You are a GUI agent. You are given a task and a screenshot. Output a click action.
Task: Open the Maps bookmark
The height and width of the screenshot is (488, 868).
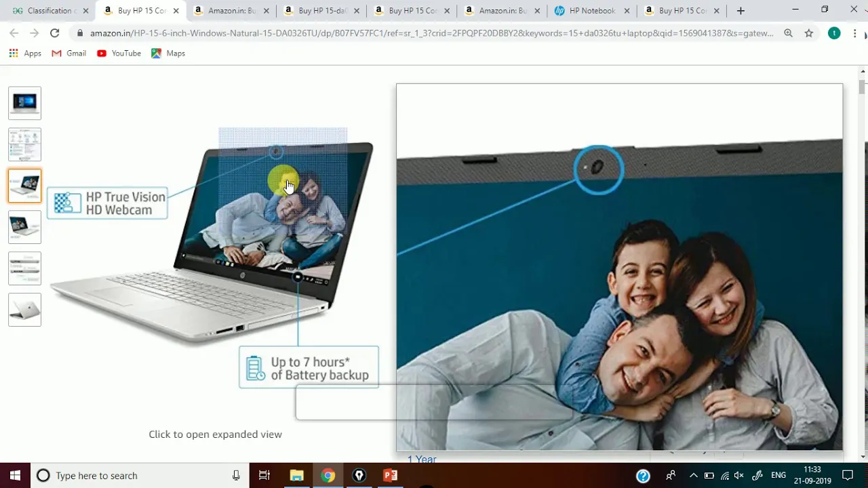click(168, 53)
